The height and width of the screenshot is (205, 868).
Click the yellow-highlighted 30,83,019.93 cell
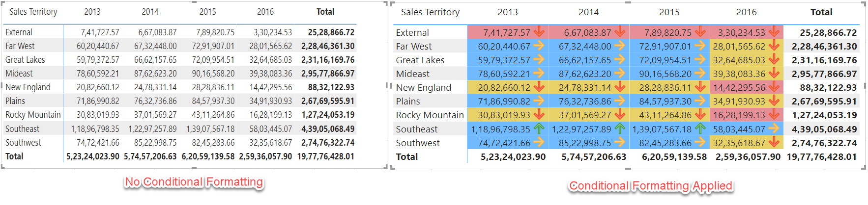pos(504,115)
